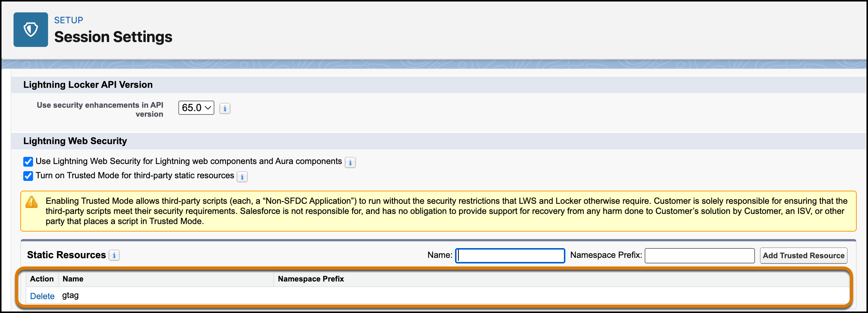This screenshot has height=313, width=868.
Task: Click Add Trusted Resource
Action: 803,256
